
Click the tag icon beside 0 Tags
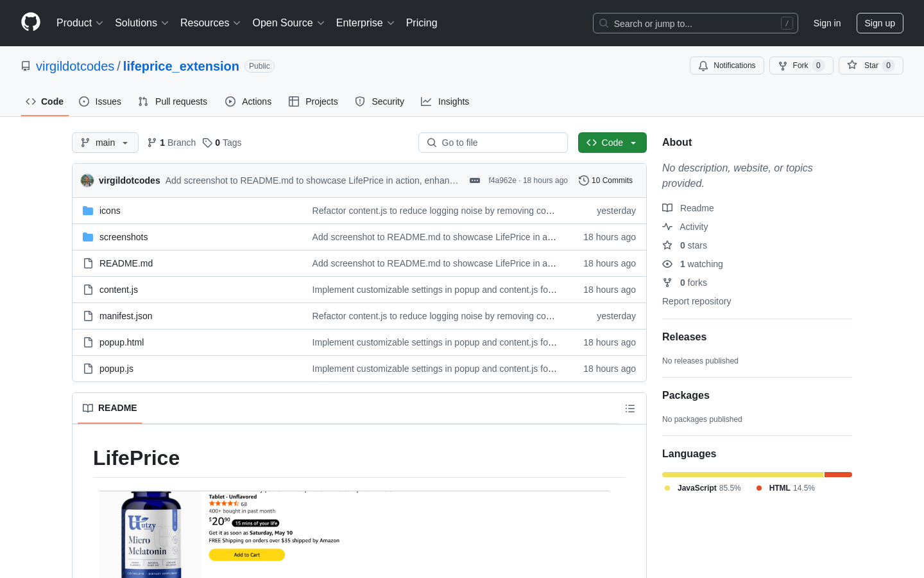(x=207, y=143)
